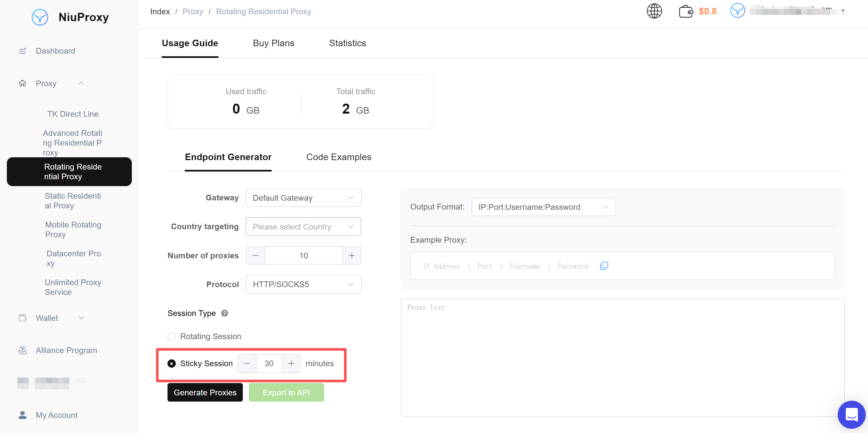
Task: Click inside the Proxy list textarea
Action: click(x=622, y=358)
